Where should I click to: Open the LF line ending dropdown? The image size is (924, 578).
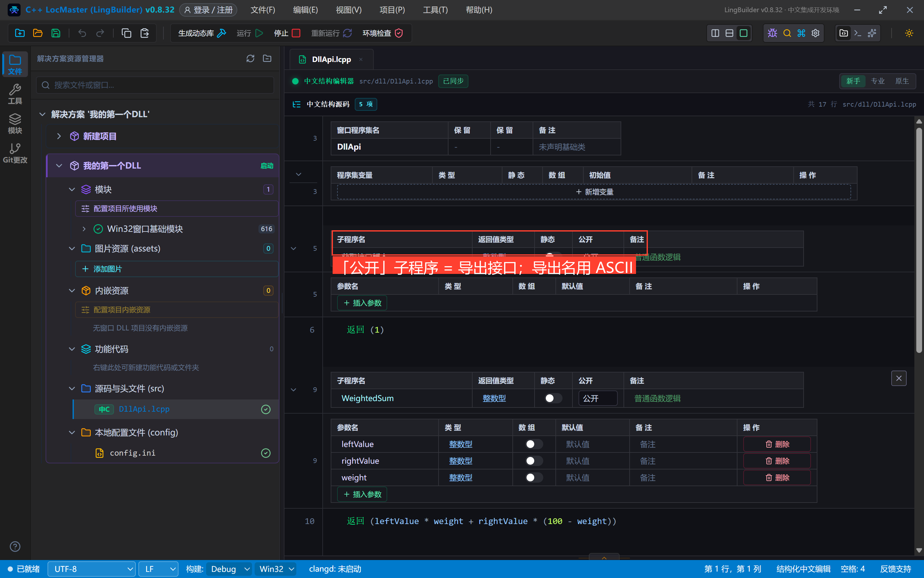[x=158, y=569]
